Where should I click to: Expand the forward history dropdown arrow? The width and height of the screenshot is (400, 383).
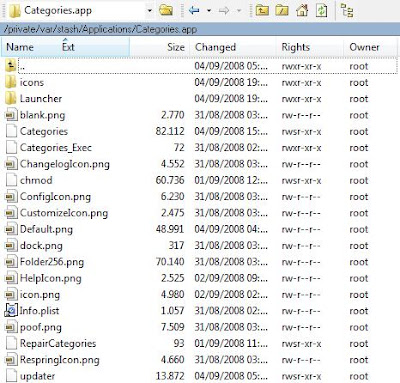coord(239,11)
